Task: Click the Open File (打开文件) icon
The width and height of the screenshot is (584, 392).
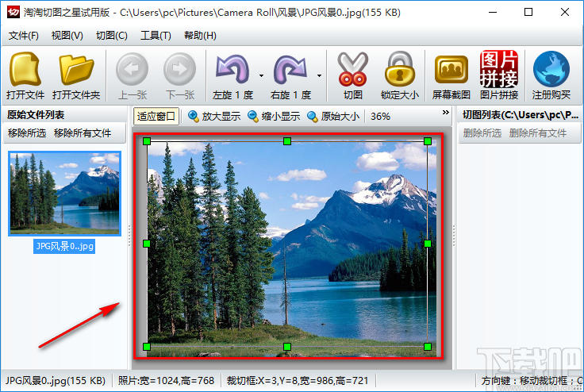Action: pos(25,75)
